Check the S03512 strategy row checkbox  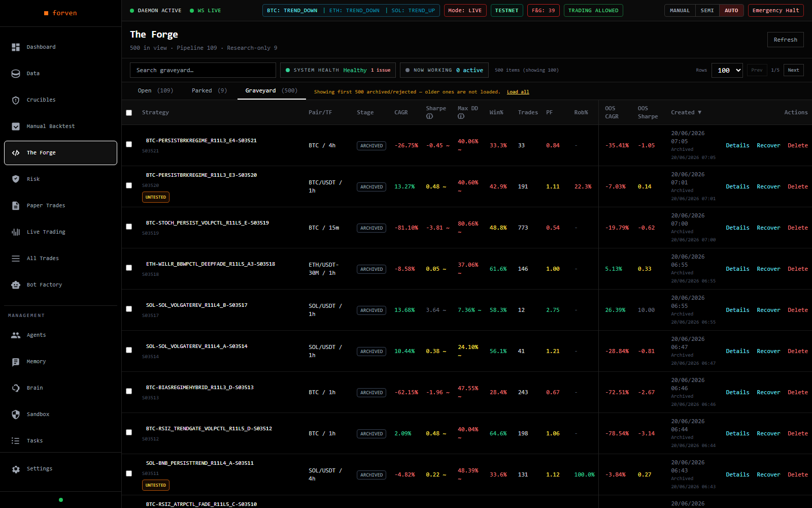(x=129, y=432)
